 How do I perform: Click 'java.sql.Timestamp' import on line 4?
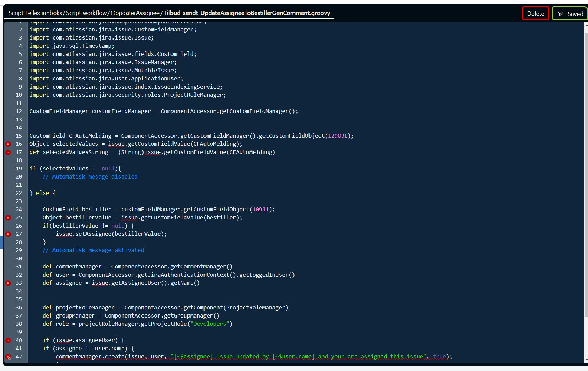click(x=82, y=46)
